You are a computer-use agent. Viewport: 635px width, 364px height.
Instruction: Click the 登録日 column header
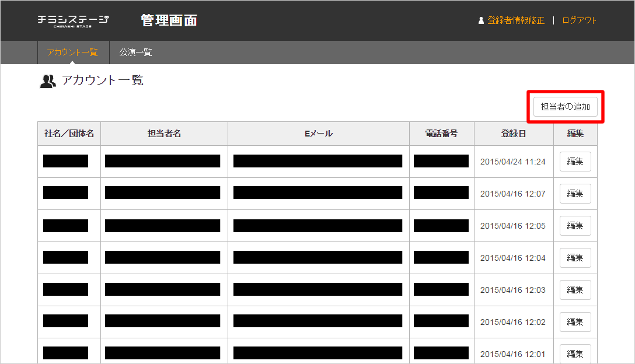(514, 134)
